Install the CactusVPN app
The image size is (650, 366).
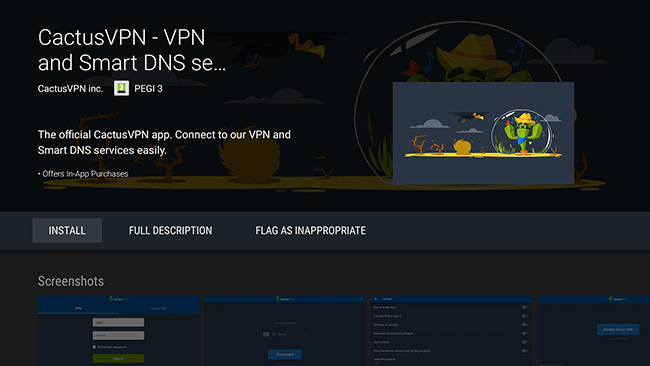point(67,230)
